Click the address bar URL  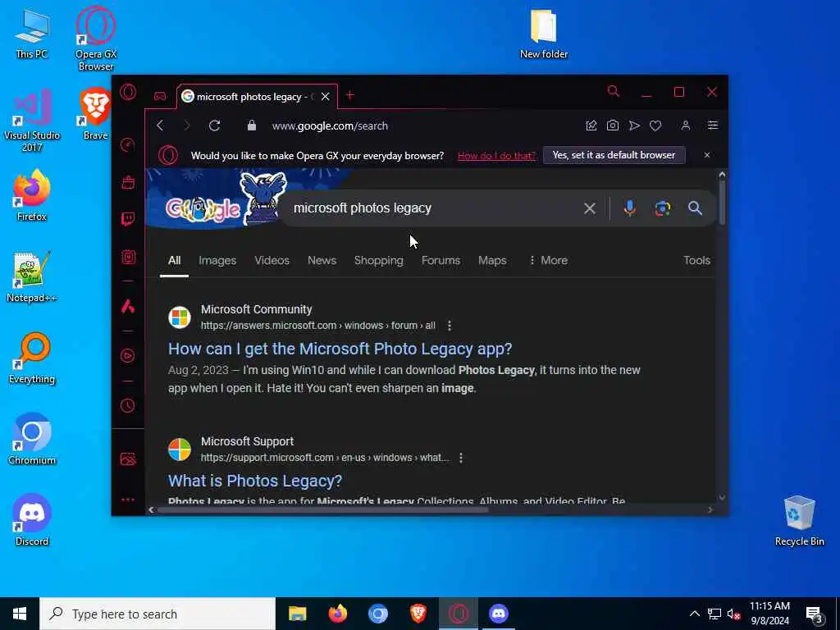click(x=330, y=126)
